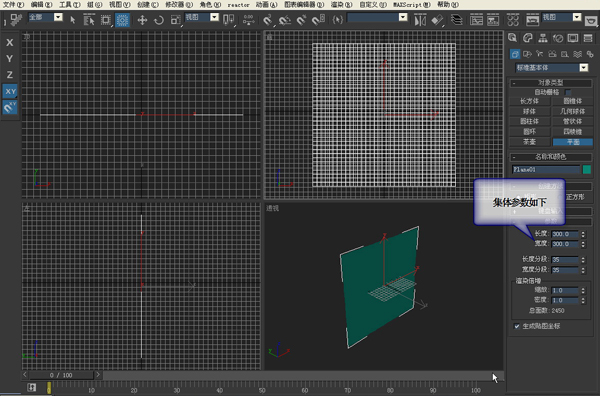Open the render type dropdown beside teapot
This screenshot has width=600, height=396.
pyautogui.click(x=577, y=17)
